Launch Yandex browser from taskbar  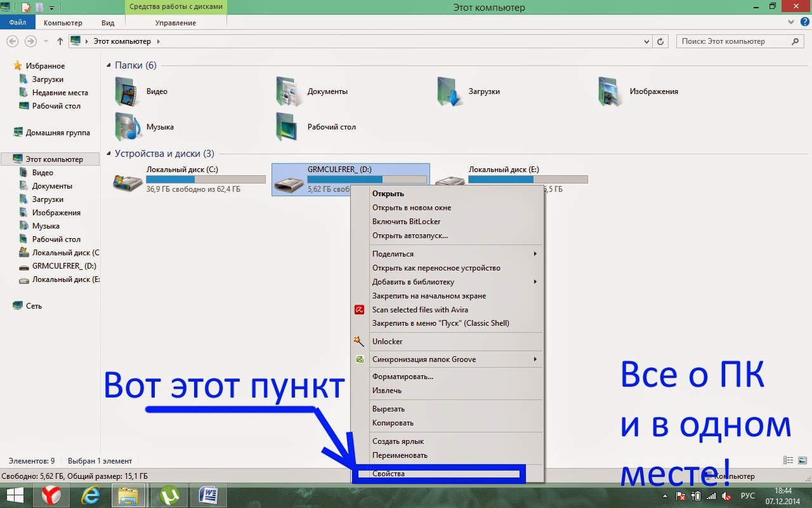coord(51,495)
